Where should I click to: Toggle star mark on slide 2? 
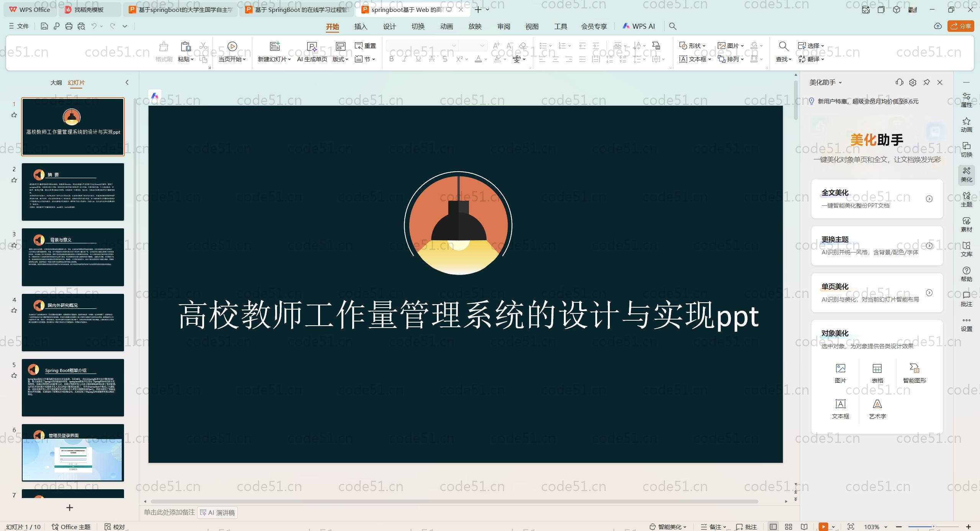(x=14, y=180)
